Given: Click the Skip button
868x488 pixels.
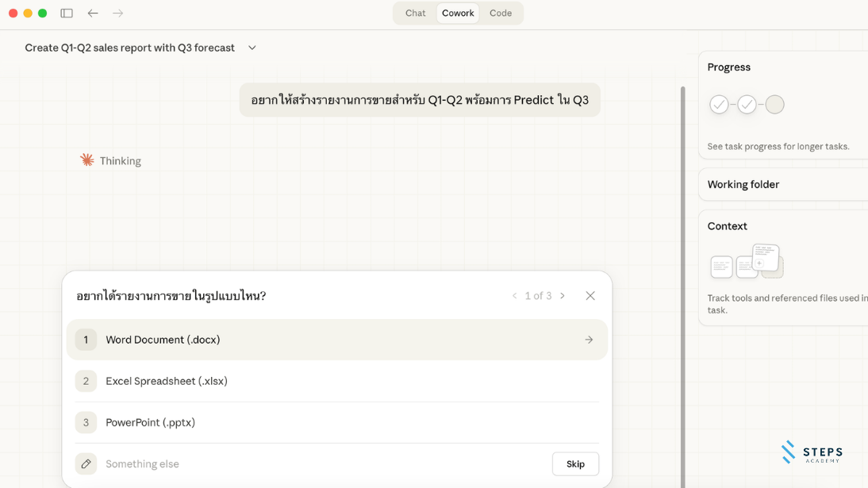Looking at the screenshot, I should pyautogui.click(x=575, y=463).
